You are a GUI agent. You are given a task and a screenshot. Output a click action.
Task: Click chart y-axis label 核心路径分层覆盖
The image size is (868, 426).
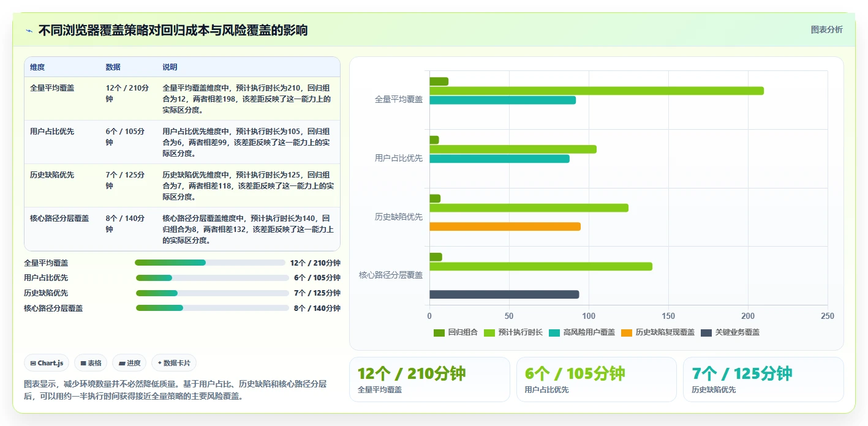pyautogui.click(x=391, y=275)
